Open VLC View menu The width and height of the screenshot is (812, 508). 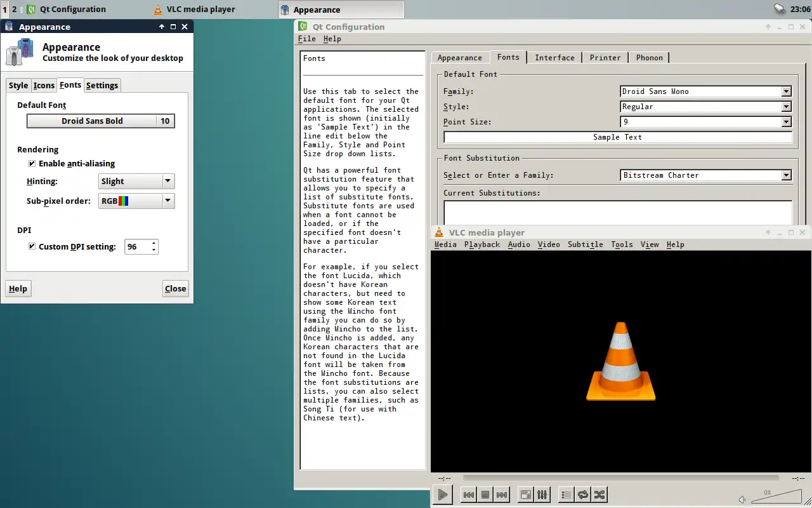[650, 244]
